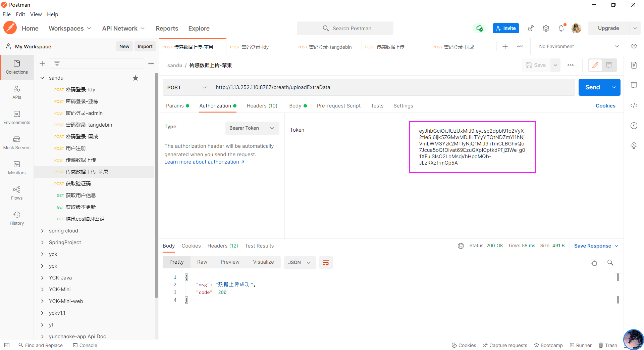The width and height of the screenshot is (644, 350).
Task: Open the Send button dropdown arrow
Action: point(613,87)
